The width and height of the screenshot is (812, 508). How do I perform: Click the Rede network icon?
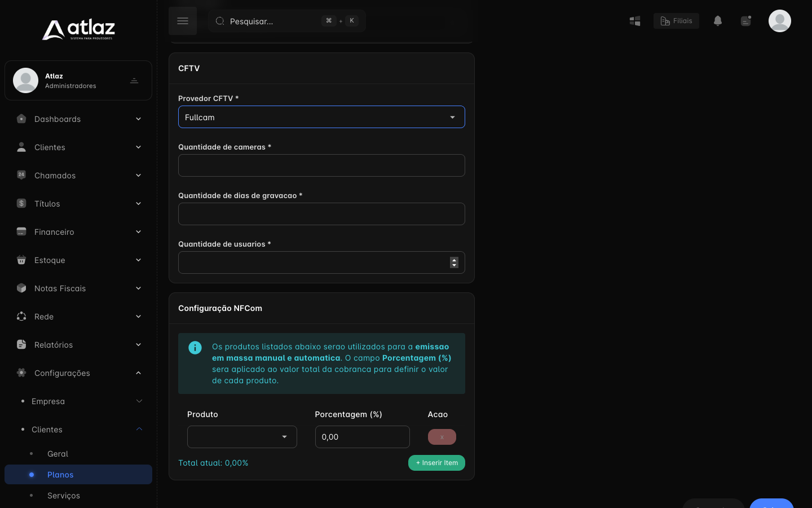pyautogui.click(x=21, y=316)
